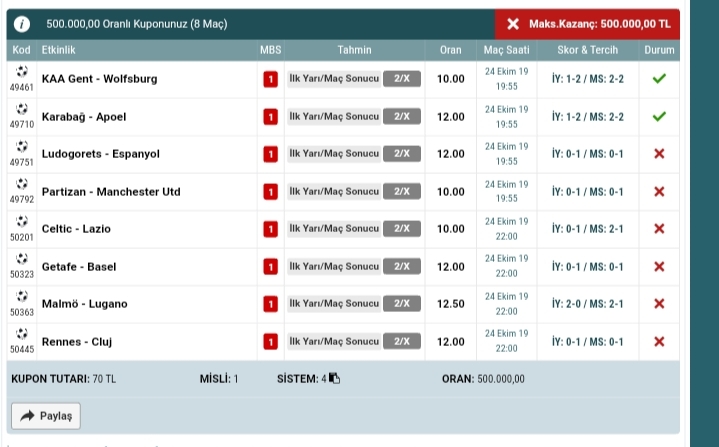Click the 12.50 odds value
The image size is (719, 447).
point(451,304)
